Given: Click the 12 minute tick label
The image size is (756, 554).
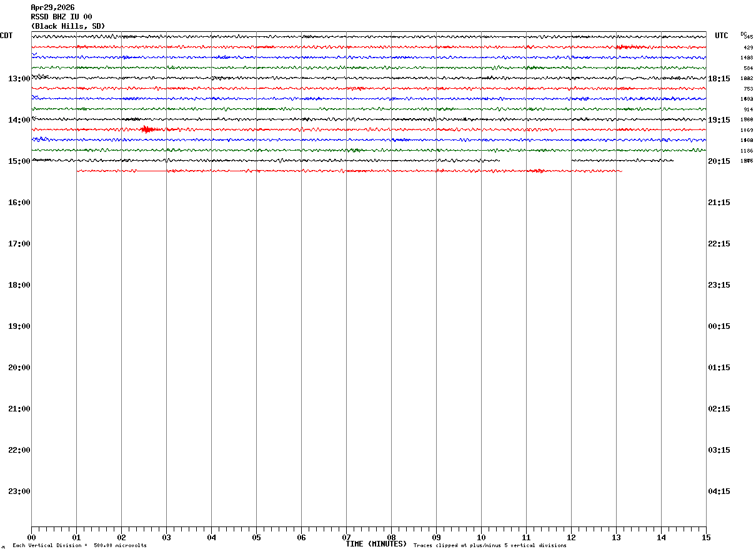Looking at the screenshot, I should [571, 538].
